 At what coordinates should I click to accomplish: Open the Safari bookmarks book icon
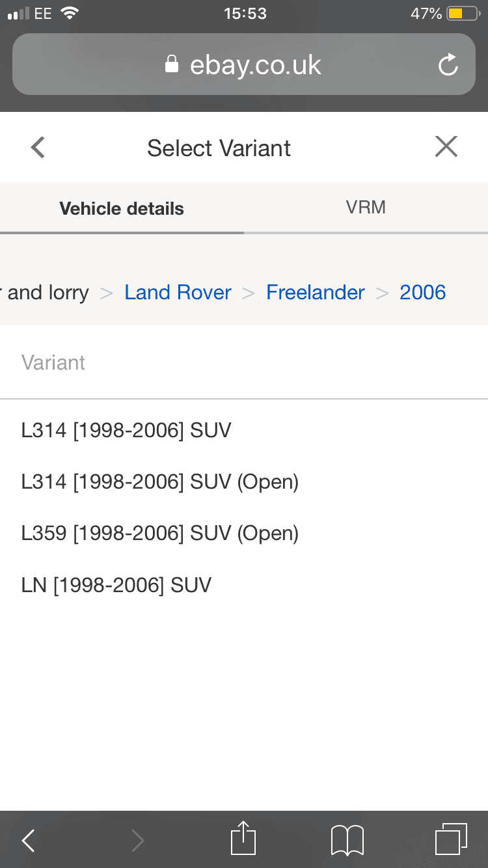pyautogui.click(x=347, y=840)
